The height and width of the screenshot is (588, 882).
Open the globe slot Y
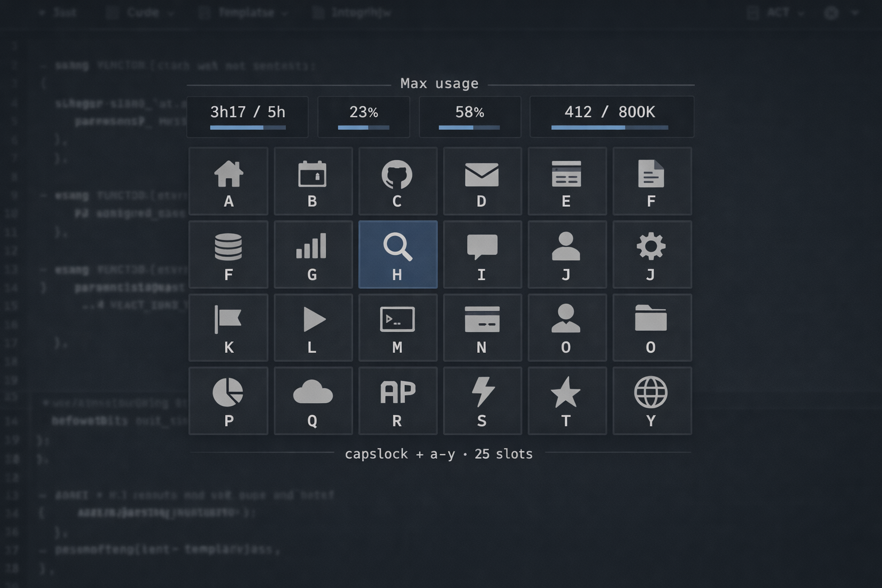pyautogui.click(x=651, y=401)
